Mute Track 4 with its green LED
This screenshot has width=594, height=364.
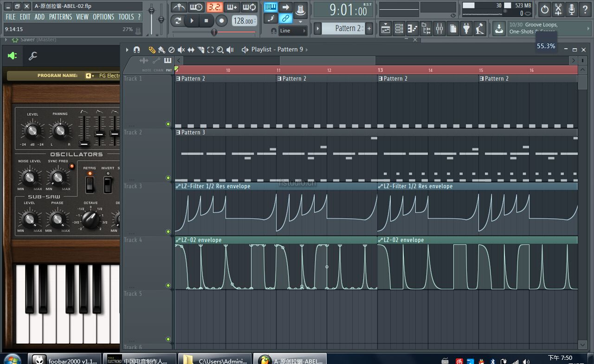coord(168,286)
